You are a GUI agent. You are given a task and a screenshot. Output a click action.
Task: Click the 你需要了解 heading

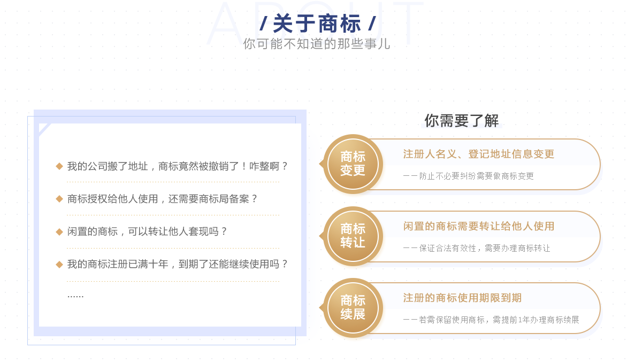[x=461, y=120]
